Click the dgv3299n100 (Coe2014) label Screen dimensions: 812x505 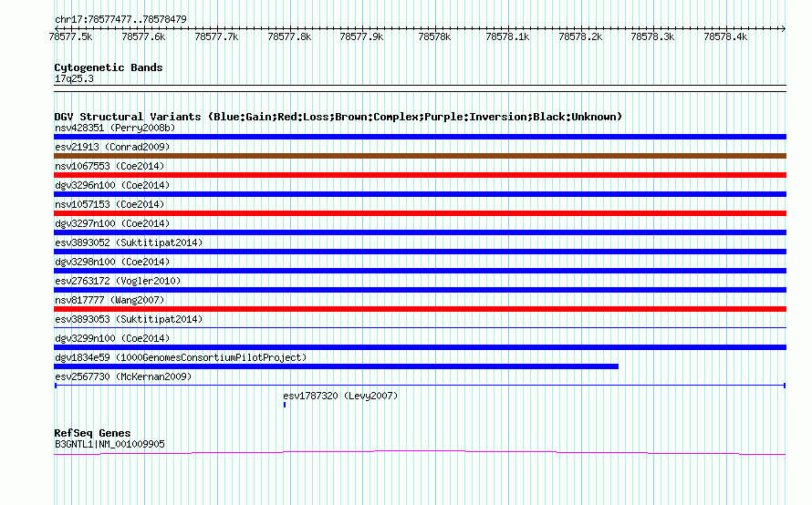click(112, 338)
